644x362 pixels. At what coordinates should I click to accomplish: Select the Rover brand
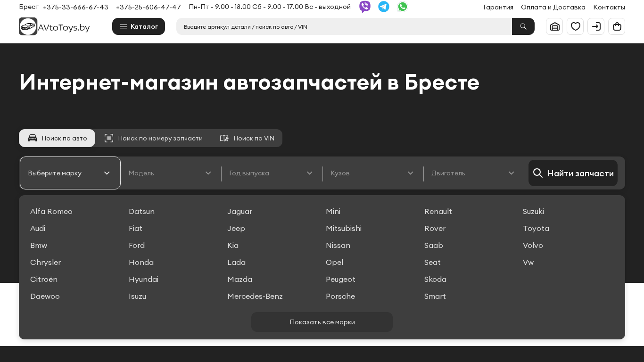coord(435,228)
